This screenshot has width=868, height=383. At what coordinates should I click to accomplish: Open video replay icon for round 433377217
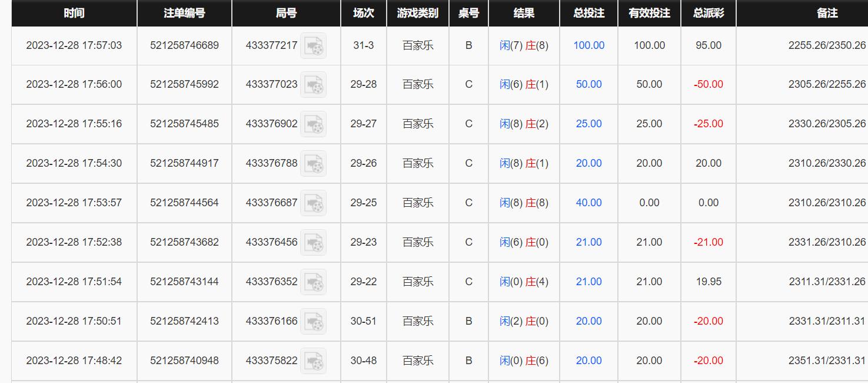[313, 46]
